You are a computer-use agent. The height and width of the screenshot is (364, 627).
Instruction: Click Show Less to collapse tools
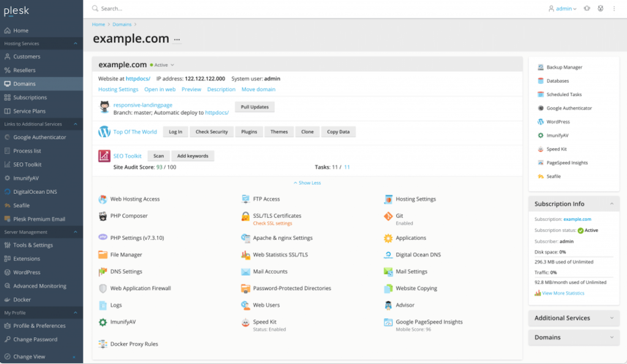(x=307, y=183)
